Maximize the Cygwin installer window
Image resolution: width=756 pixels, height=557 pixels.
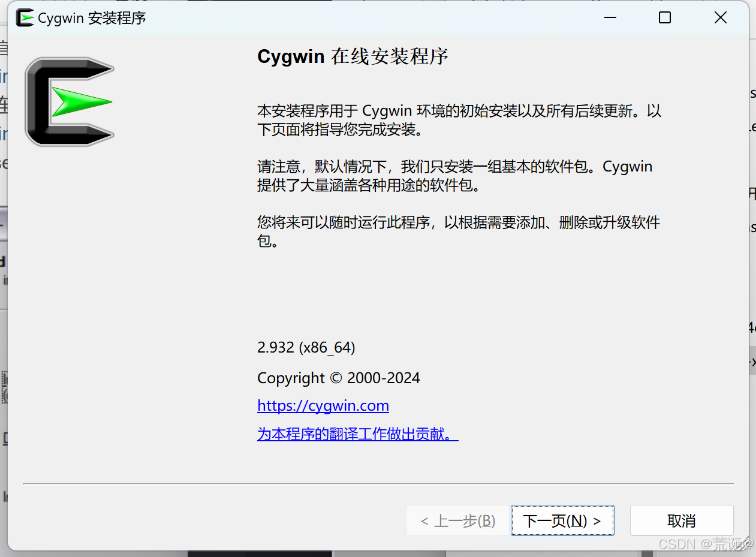point(664,17)
